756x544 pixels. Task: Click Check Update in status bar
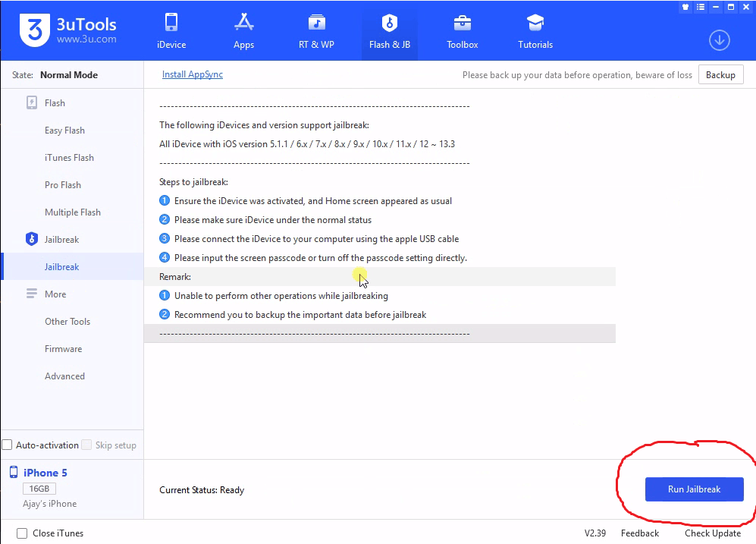tap(713, 533)
